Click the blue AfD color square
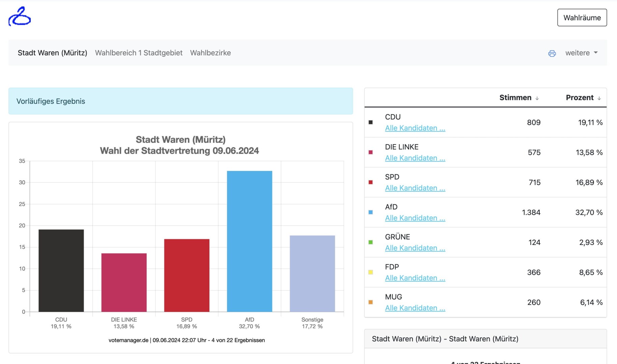This screenshot has width=617, height=364. 370,212
